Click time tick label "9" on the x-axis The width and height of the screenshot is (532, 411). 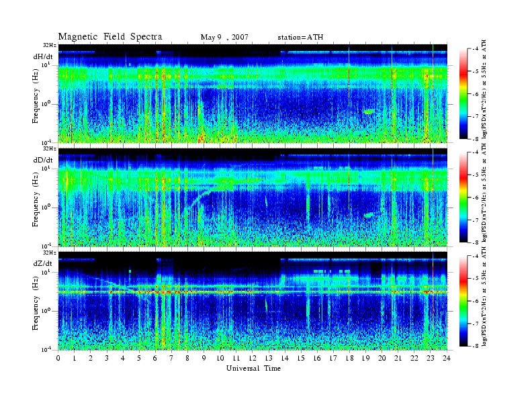[204, 358]
